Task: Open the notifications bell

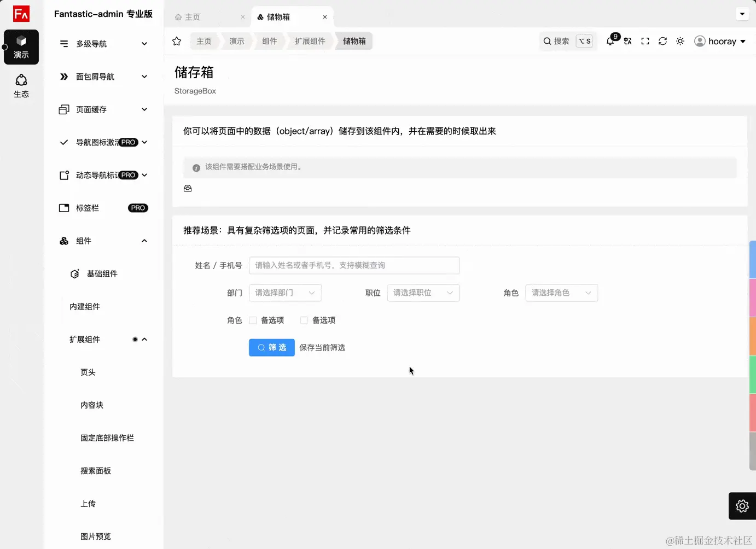Action: click(610, 41)
